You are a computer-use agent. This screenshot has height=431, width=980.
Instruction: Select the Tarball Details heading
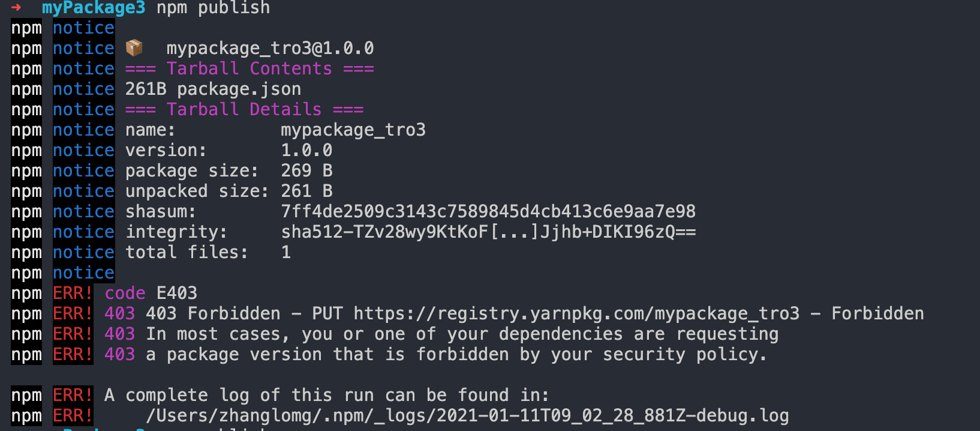point(244,109)
